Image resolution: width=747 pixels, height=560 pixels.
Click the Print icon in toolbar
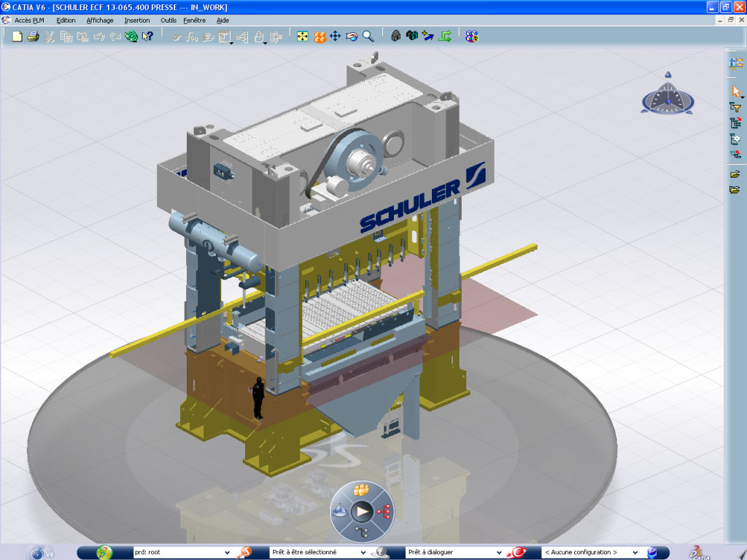[x=34, y=36]
